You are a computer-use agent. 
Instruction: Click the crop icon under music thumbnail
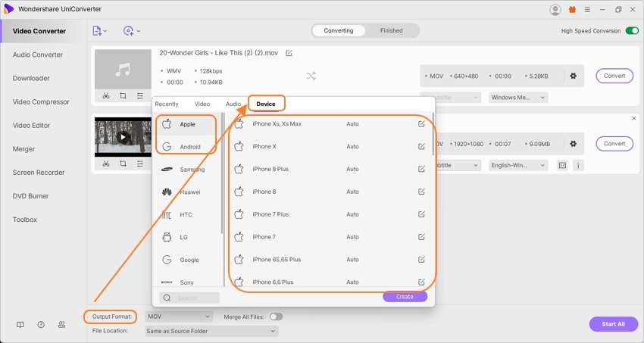click(123, 96)
